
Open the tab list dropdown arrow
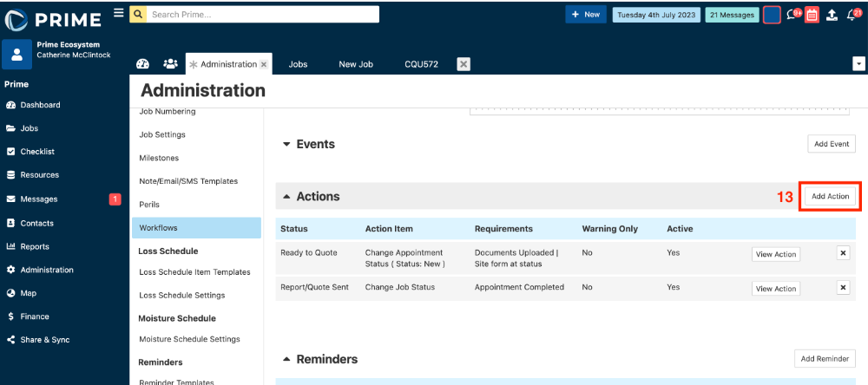coord(858,64)
